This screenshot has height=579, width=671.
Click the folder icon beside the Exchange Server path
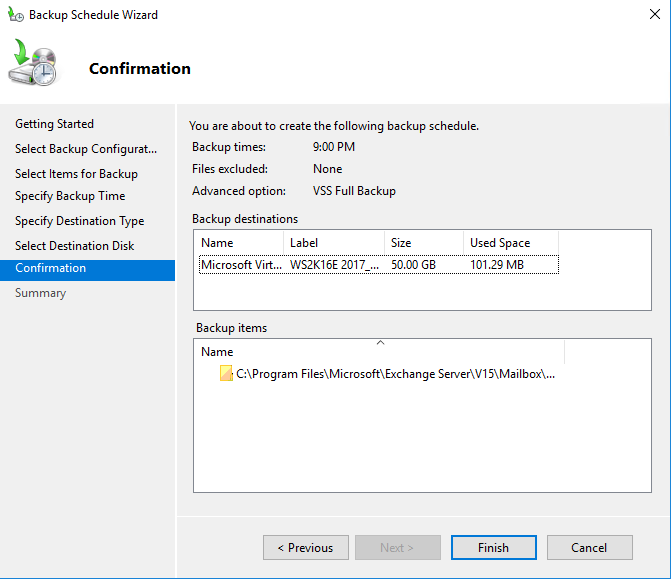pos(226,374)
